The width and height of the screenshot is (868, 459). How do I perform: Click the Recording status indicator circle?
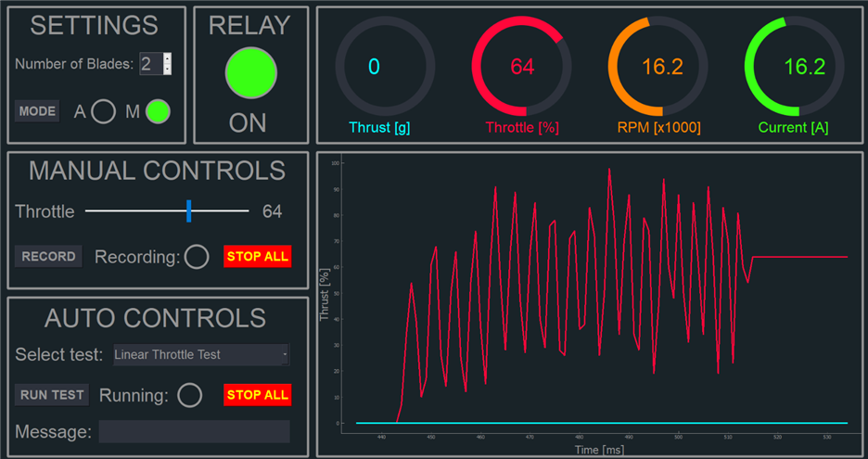pyautogui.click(x=197, y=257)
